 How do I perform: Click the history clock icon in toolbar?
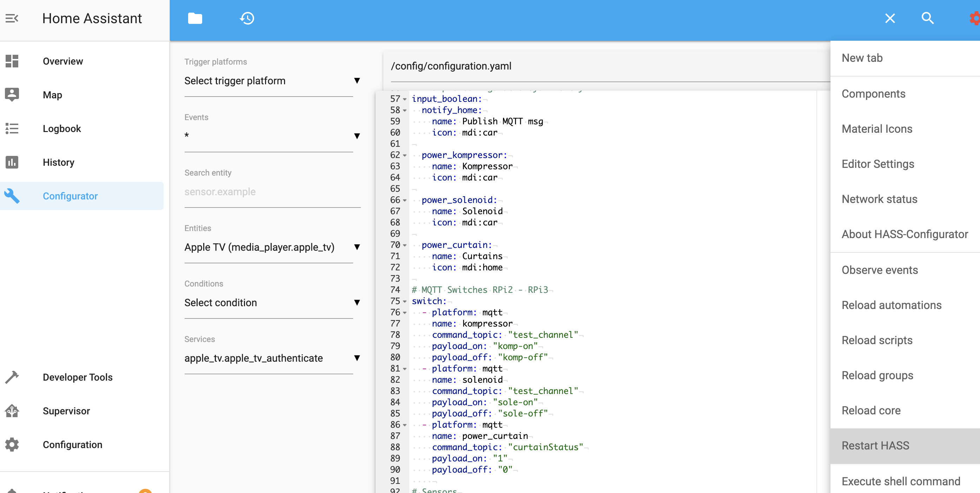(x=247, y=18)
